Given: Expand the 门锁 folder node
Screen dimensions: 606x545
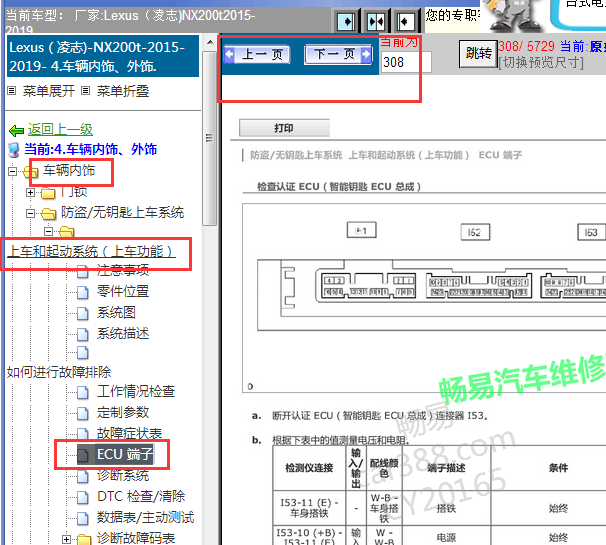Looking at the screenshot, I should coord(30,192).
